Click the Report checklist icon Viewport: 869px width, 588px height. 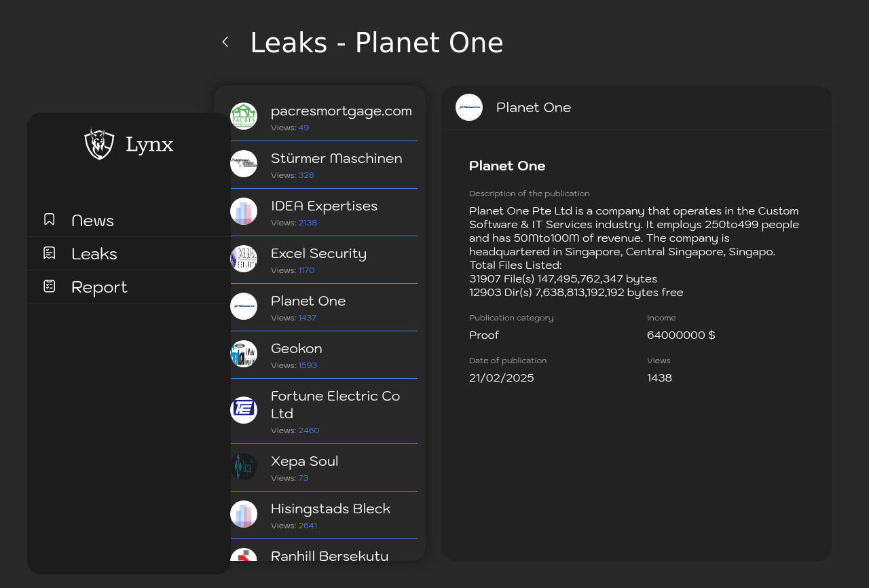pos(50,286)
